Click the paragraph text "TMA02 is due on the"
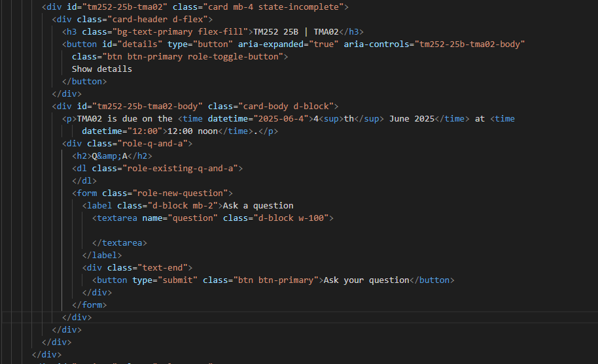This screenshot has height=364, width=598. 125,119
